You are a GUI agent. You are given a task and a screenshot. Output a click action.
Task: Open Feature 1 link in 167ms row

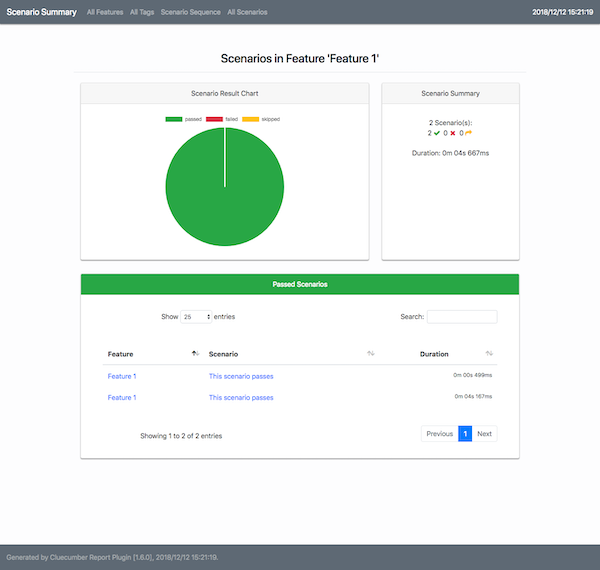point(122,398)
